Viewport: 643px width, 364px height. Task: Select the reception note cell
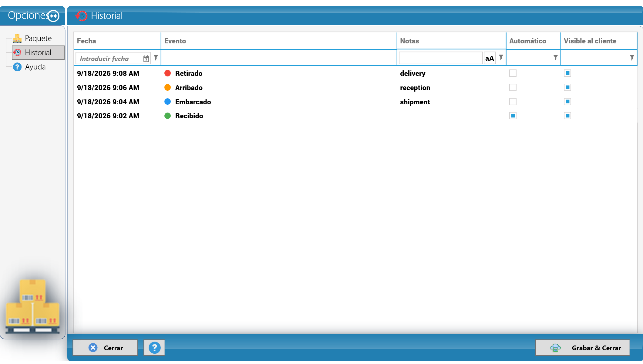pos(415,88)
